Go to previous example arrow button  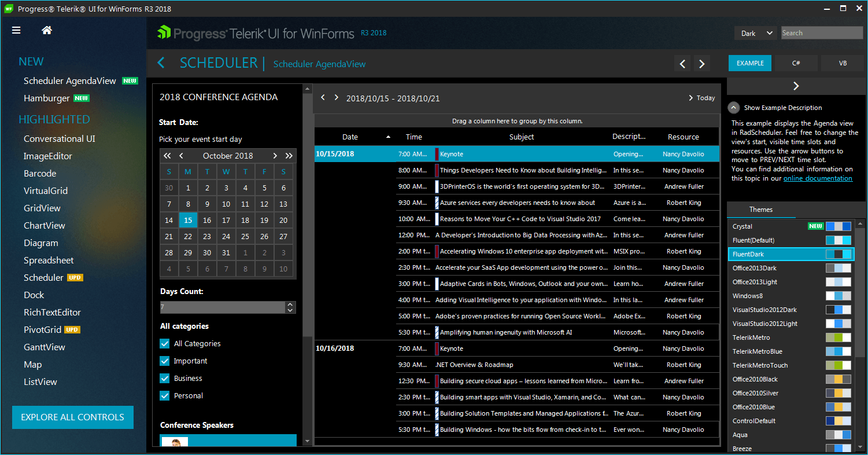[x=683, y=64]
